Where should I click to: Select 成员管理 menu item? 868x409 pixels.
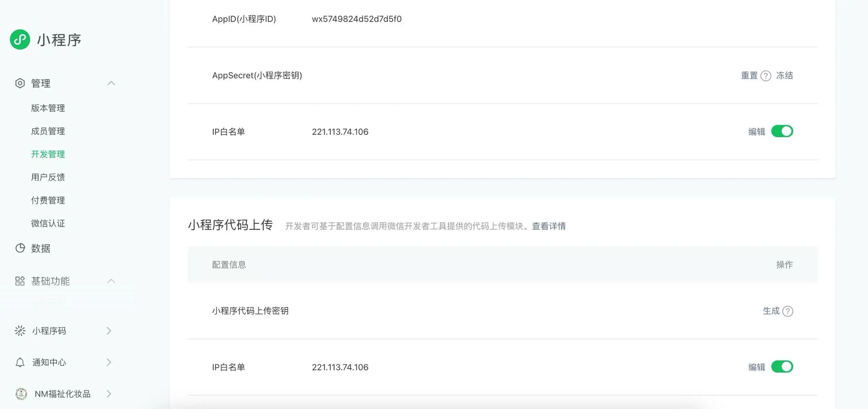48,131
